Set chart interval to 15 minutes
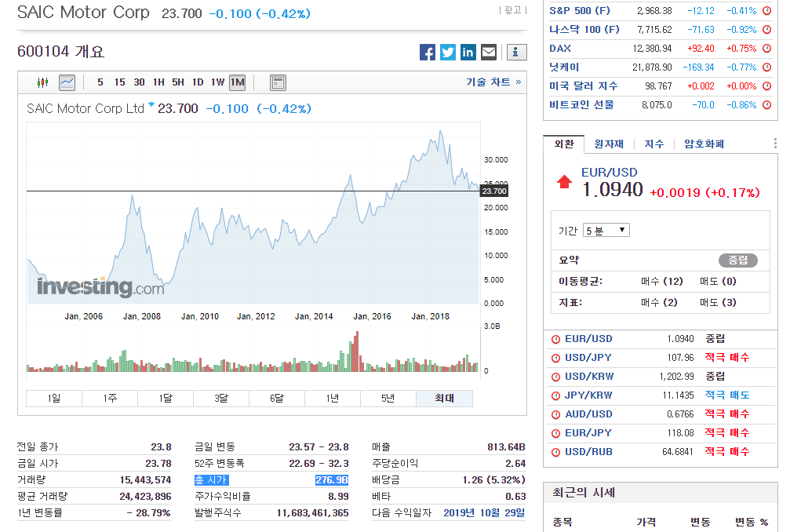 [119, 82]
